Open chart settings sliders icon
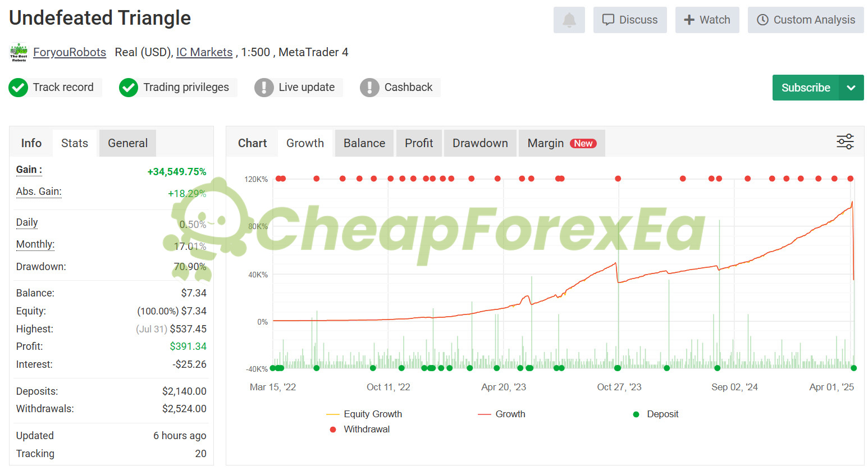Viewport: 868px width, 470px height. click(x=845, y=142)
